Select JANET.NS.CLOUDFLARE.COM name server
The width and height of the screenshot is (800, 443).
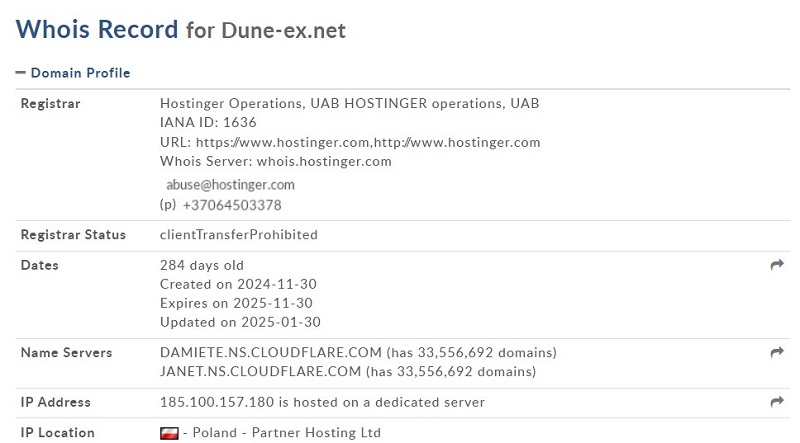[x=260, y=372]
